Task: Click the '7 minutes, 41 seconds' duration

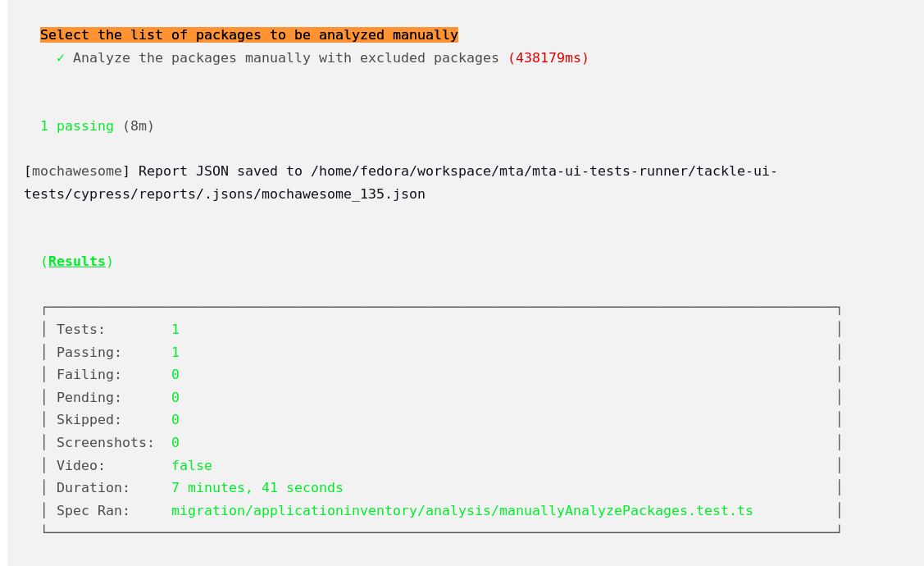Action: (257, 488)
